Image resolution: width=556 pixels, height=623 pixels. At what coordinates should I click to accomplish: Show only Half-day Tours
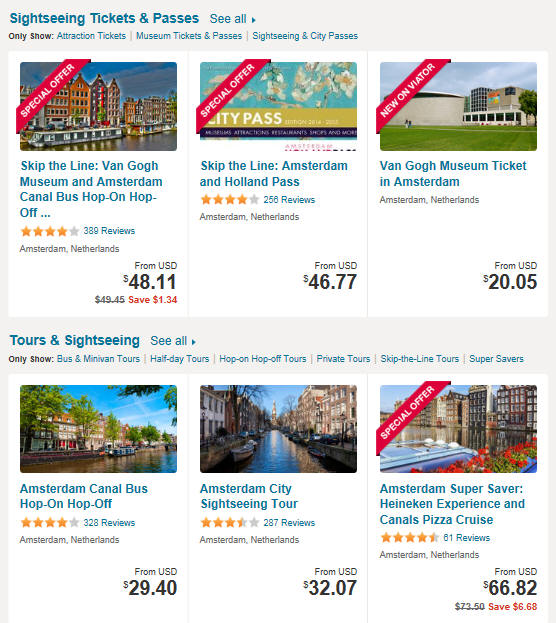pos(180,359)
